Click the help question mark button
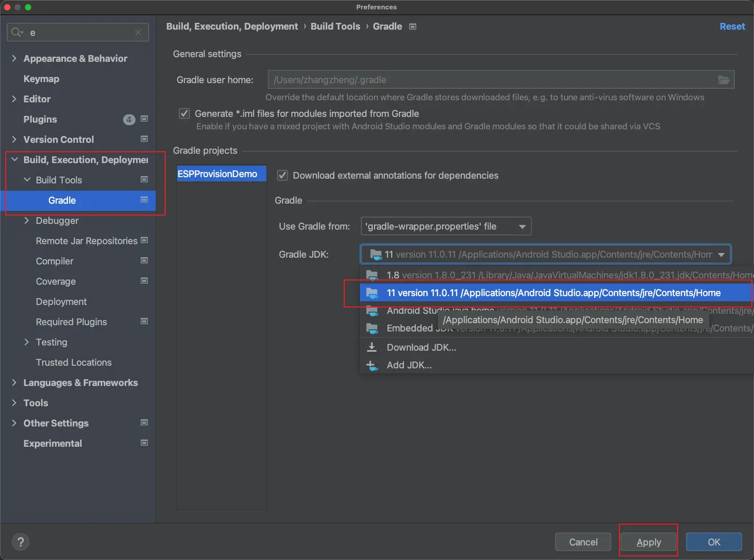Screen dimensions: 754x560 20,542
